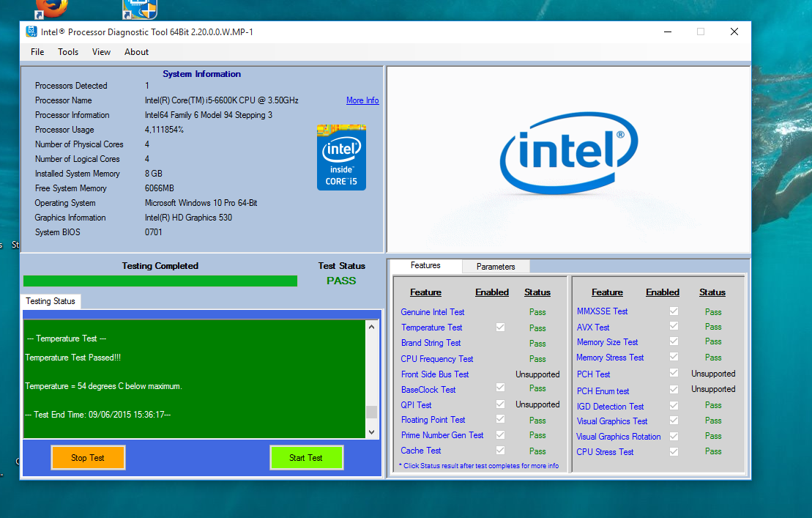Toggle the BaseClock Test checkbox
Viewport: 812px width, 518px height.
click(x=500, y=388)
